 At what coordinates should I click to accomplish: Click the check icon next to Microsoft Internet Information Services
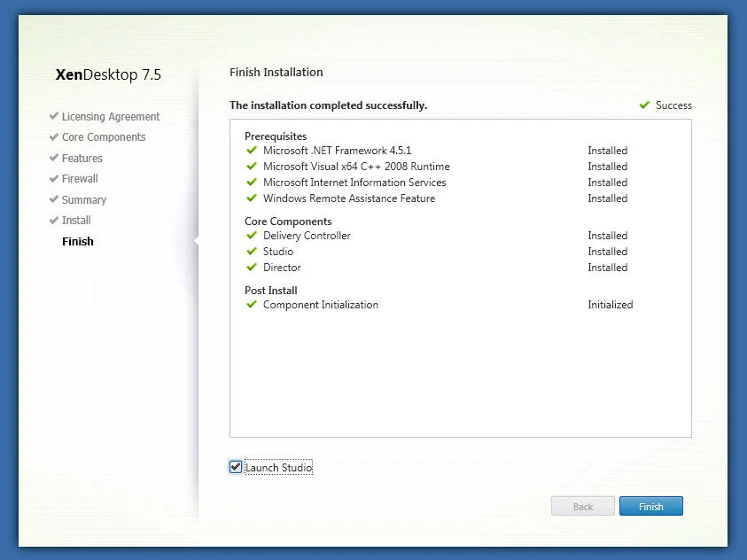(252, 182)
